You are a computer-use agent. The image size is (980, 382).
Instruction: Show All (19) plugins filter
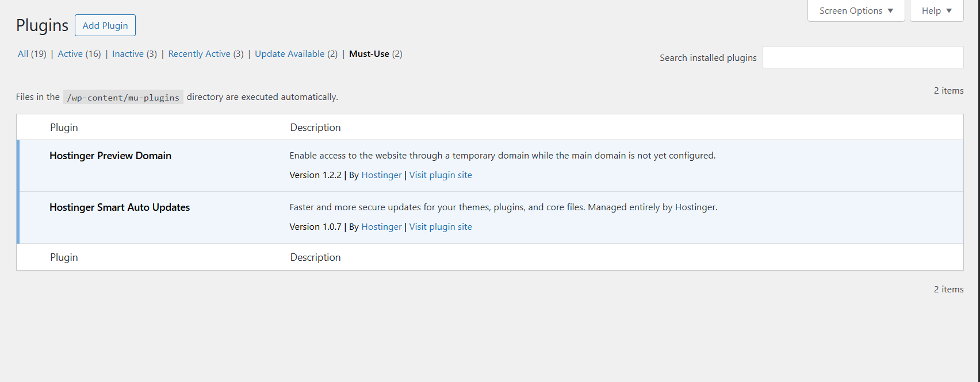32,54
